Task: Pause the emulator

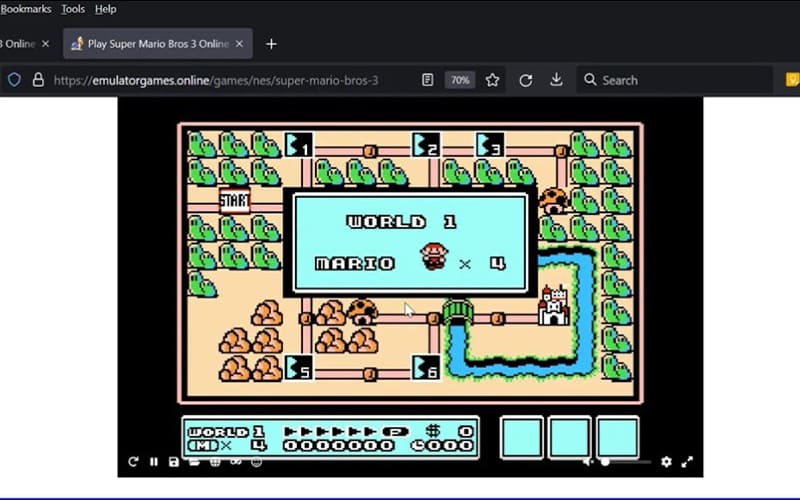Action: pyautogui.click(x=154, y=462)
